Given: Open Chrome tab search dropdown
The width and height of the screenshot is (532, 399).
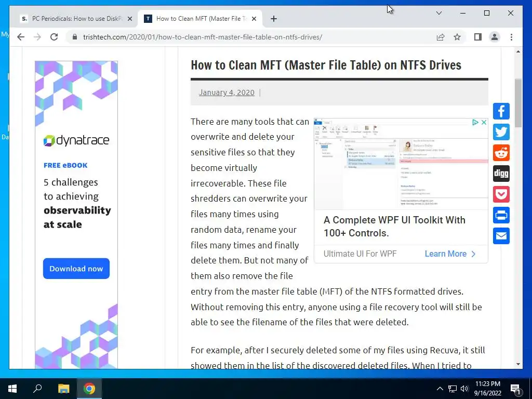Looking at the screenshot, I should click(x=438, y=13).
